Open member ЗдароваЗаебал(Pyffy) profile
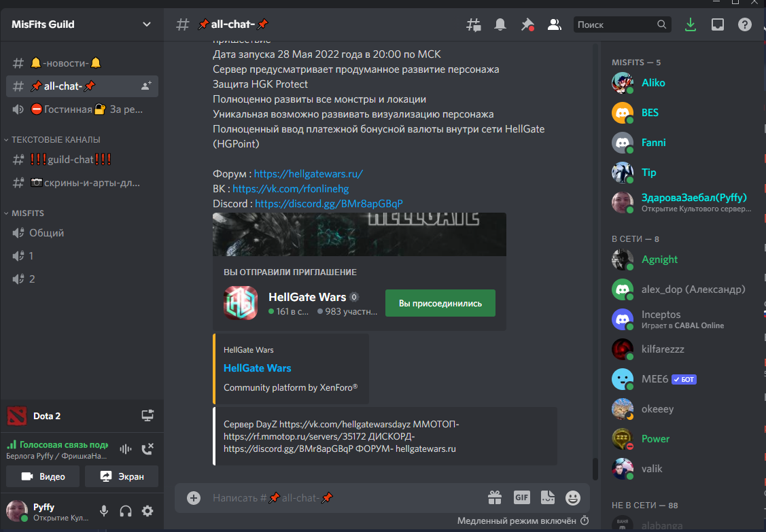This screenshot has height=532, width=766. pos(682,202)
